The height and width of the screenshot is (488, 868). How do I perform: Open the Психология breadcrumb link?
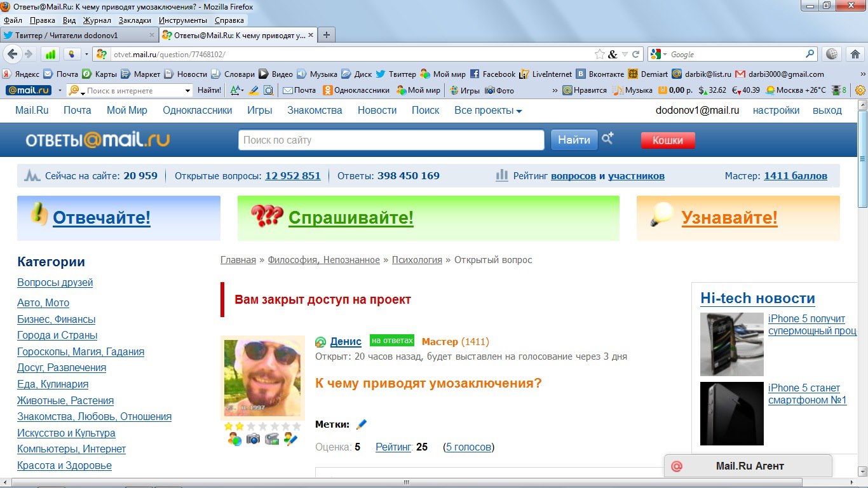click(417, 260)
